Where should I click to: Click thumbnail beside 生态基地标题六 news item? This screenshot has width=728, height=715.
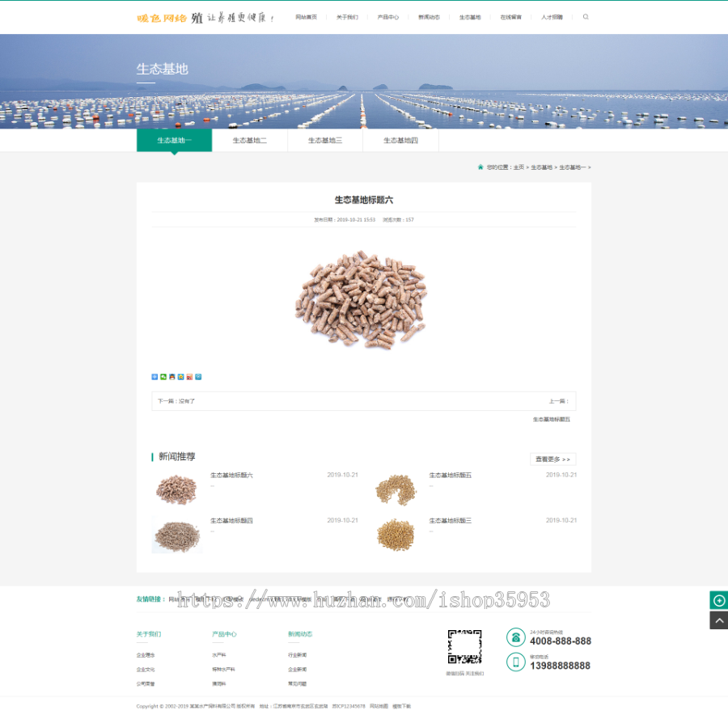tap(177, 489)
